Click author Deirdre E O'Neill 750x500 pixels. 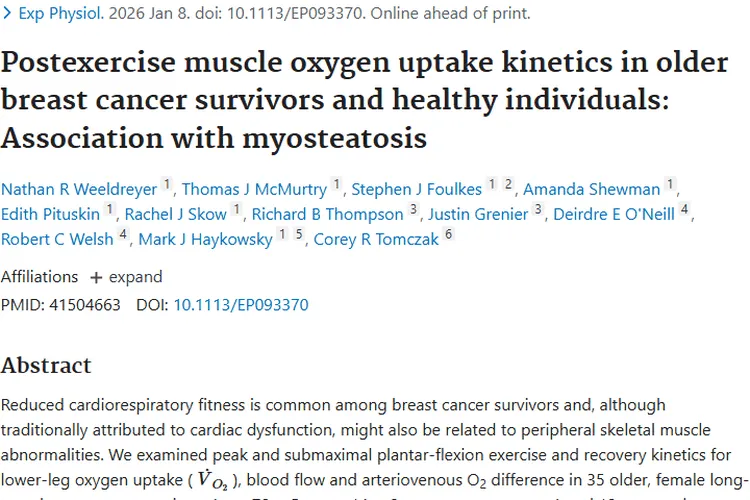pyautogui.click(x=611, y=214)
